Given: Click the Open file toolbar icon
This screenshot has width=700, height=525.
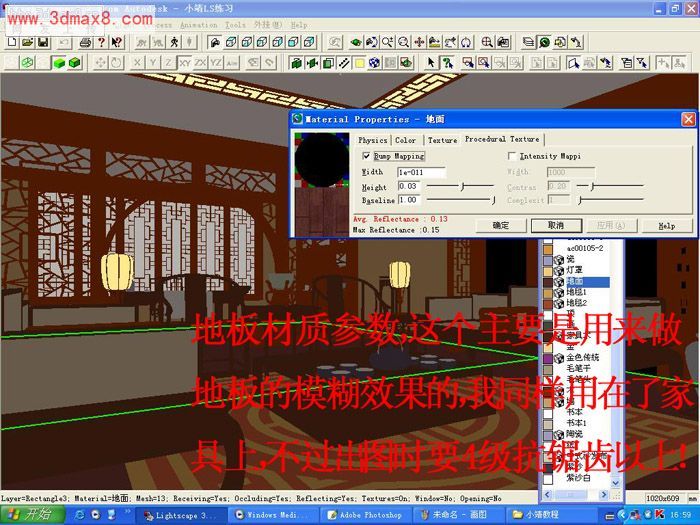Looking at the screenshot, I should coord(27,43).
